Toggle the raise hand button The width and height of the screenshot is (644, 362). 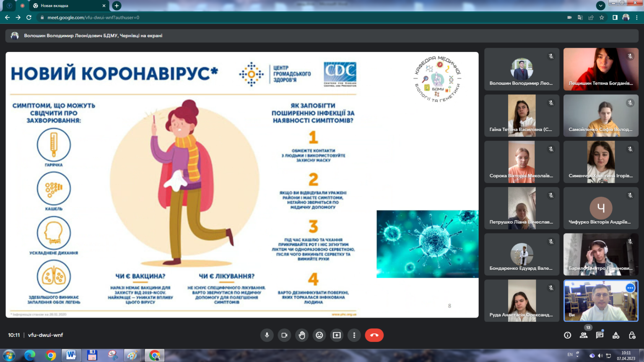coord(302,335)
